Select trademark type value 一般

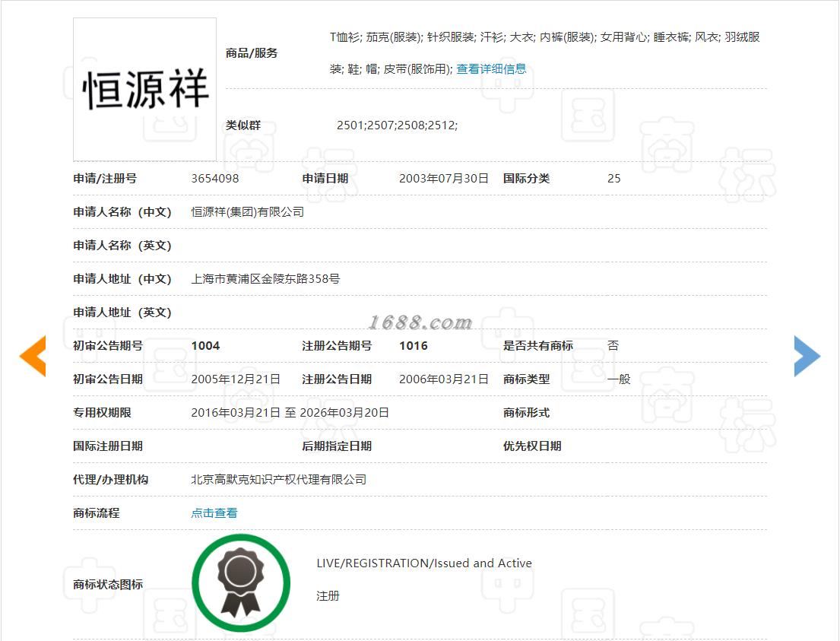pos(619,379)
